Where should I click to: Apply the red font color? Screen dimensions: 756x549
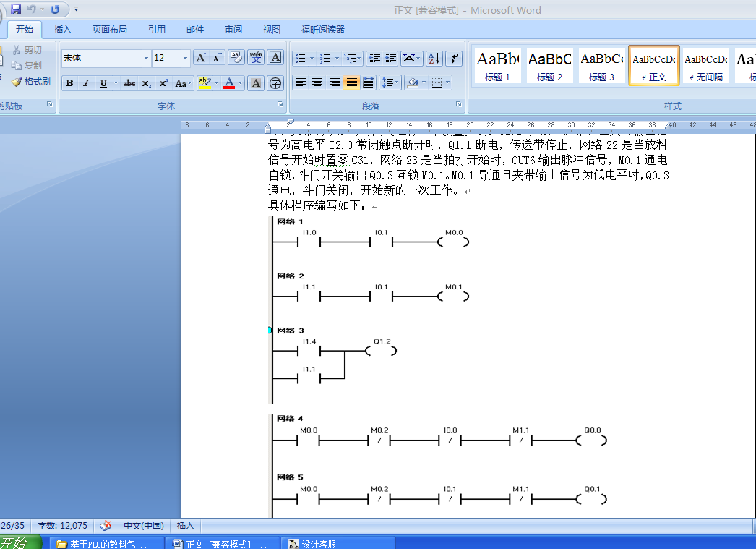pyautogui.click(x=230, y=83)
